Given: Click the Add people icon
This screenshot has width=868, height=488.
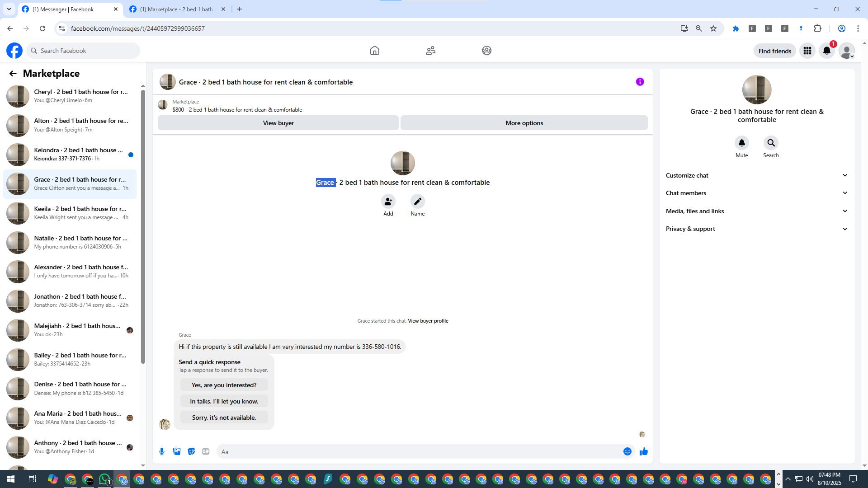Looking at the screenshot, I should tap(388, 202).
